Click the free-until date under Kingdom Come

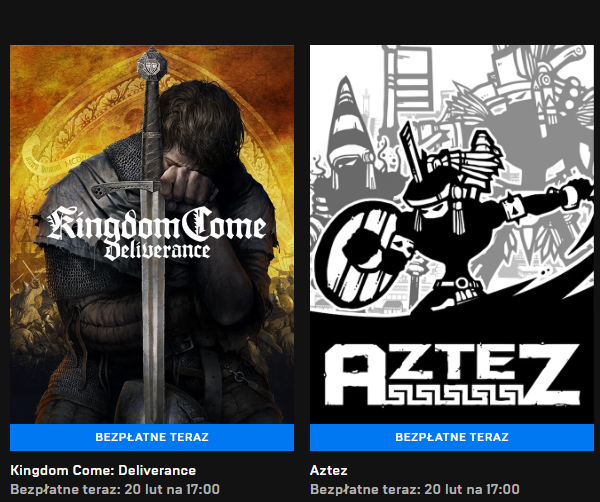[115, 489]
